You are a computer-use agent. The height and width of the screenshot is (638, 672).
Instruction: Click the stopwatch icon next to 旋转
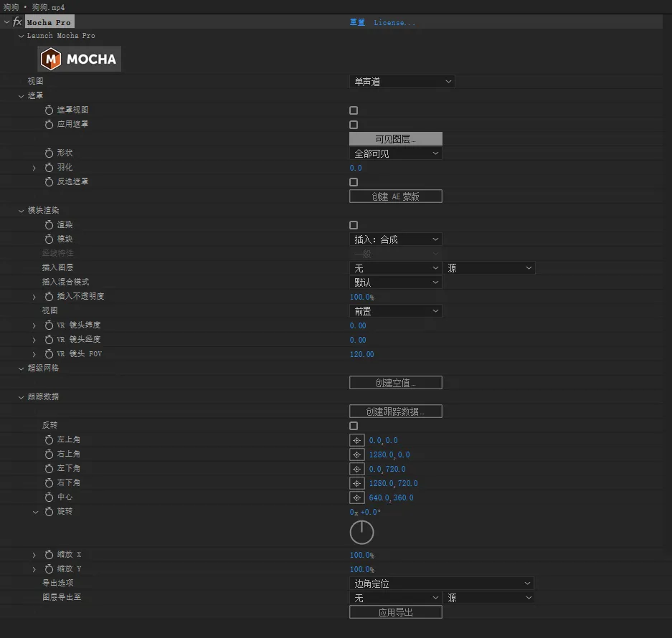click(x=49, y=512)
